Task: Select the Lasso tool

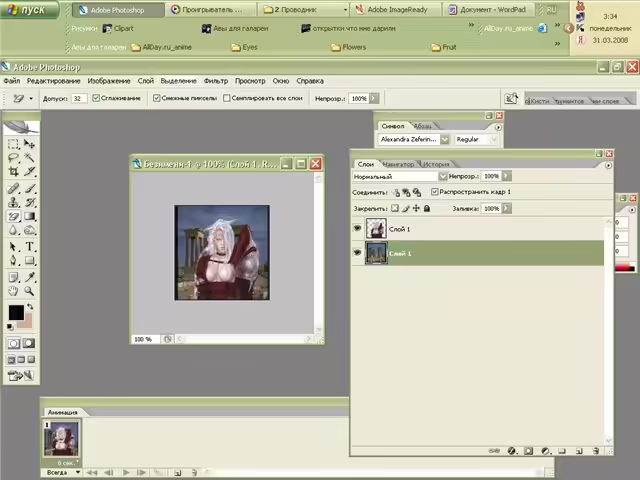Action: (13, 158)
